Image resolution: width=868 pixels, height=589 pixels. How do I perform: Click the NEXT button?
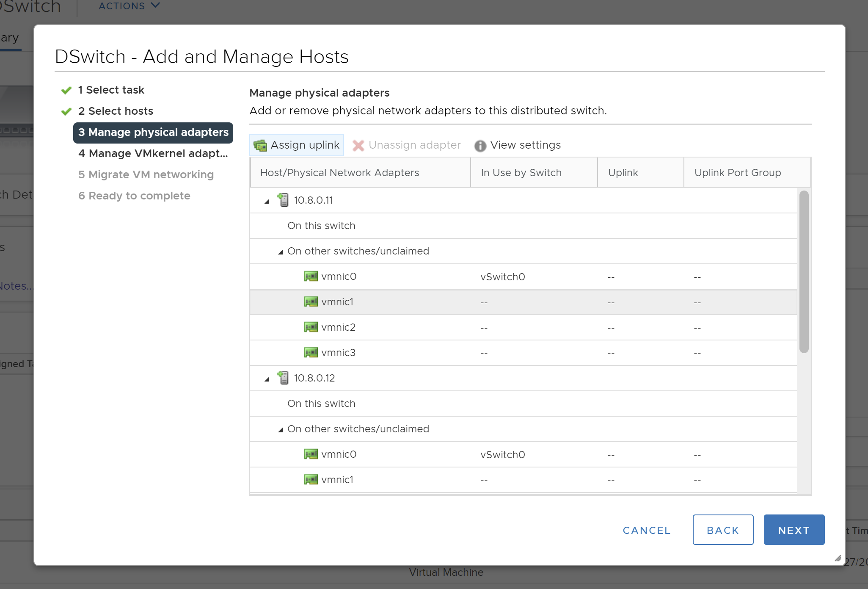[794, 530]
